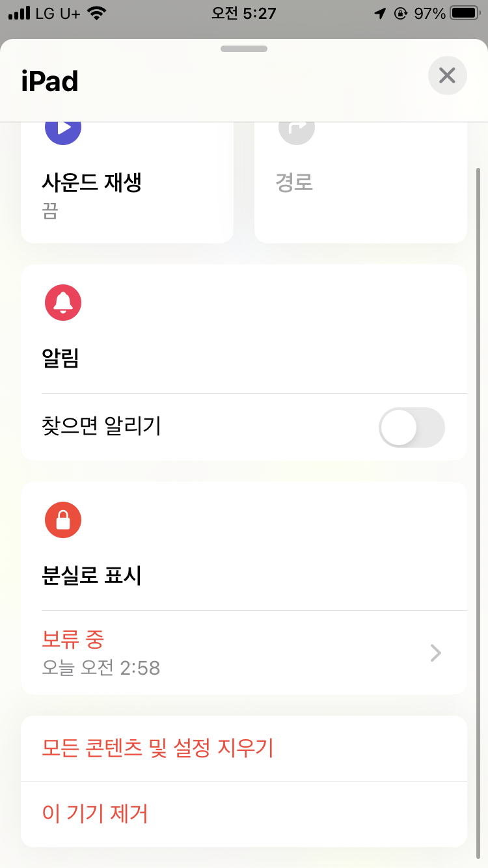Expand the 보류 중 chevron arrow
The width and height of the screenshot is (488, 868).
(436, 653)
